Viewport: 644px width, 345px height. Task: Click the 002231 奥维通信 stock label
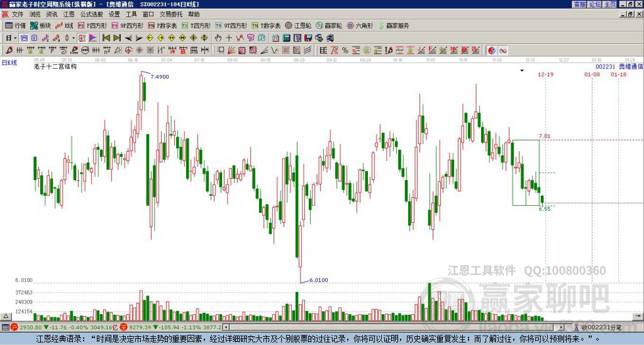pos(619,66)
